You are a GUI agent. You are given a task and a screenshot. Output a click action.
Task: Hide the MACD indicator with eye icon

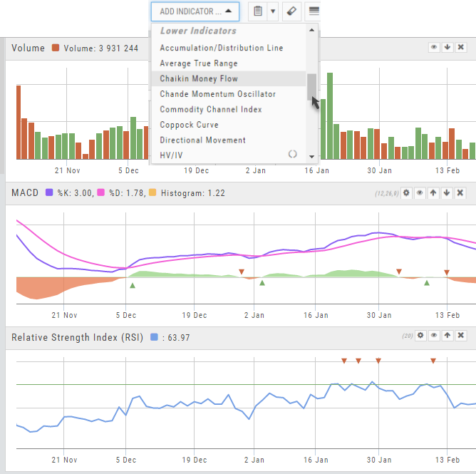coord(420,193)
